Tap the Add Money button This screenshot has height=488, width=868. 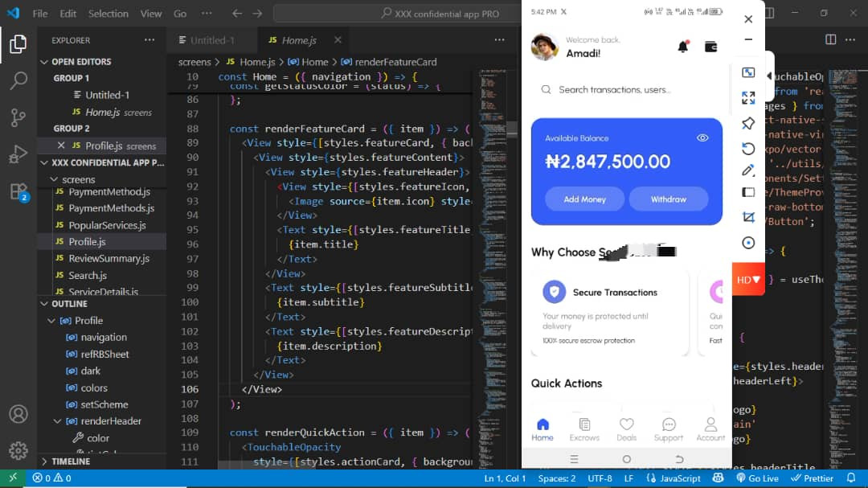pyautogui.click(x=584, y=199)
